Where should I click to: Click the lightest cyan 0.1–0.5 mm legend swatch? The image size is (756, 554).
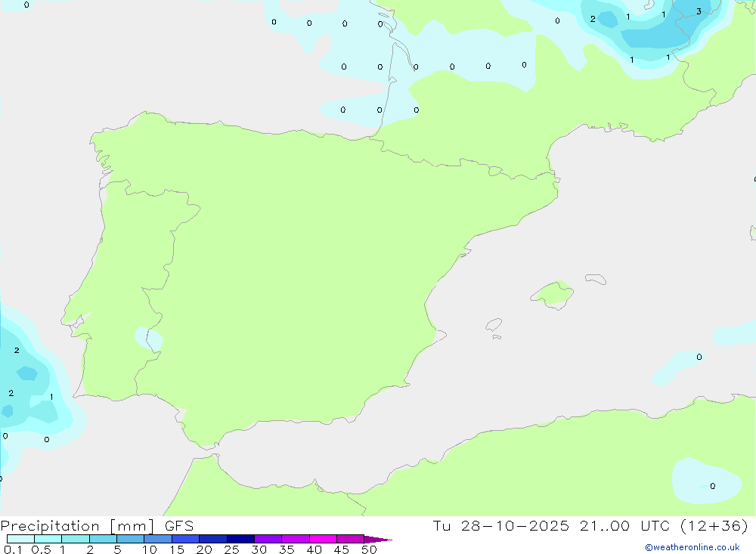point(20,539)
